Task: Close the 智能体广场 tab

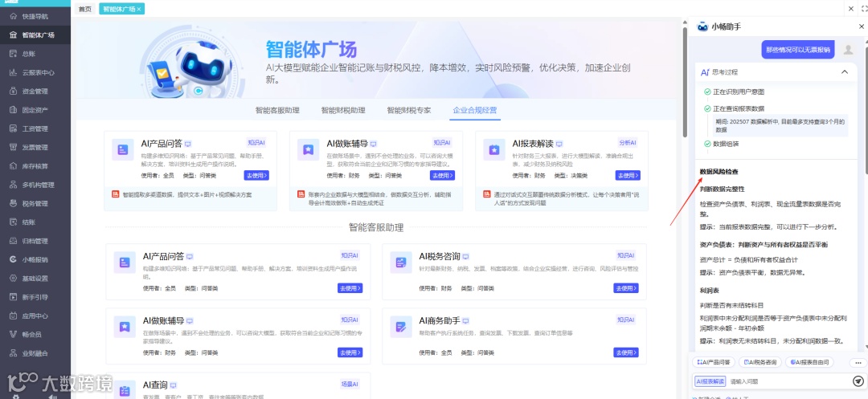Action: click(138, 9)
